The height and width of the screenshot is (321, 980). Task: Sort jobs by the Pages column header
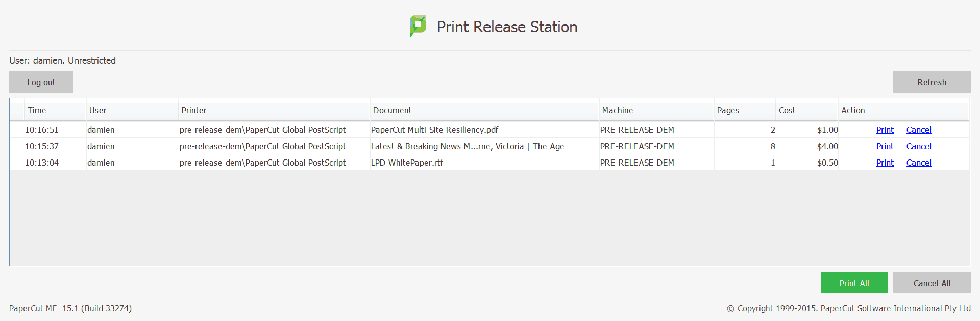pyautogui.click(x=745, y=110)
